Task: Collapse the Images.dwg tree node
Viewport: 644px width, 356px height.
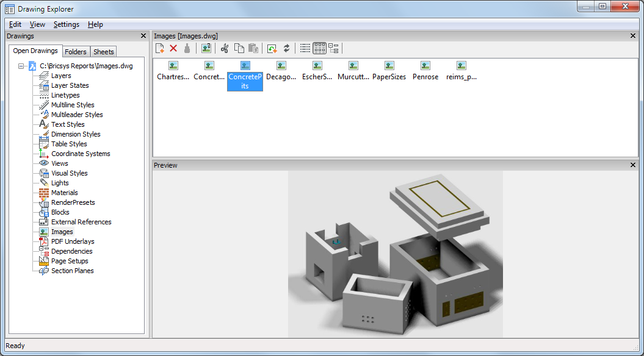Action: click(21, 66)
